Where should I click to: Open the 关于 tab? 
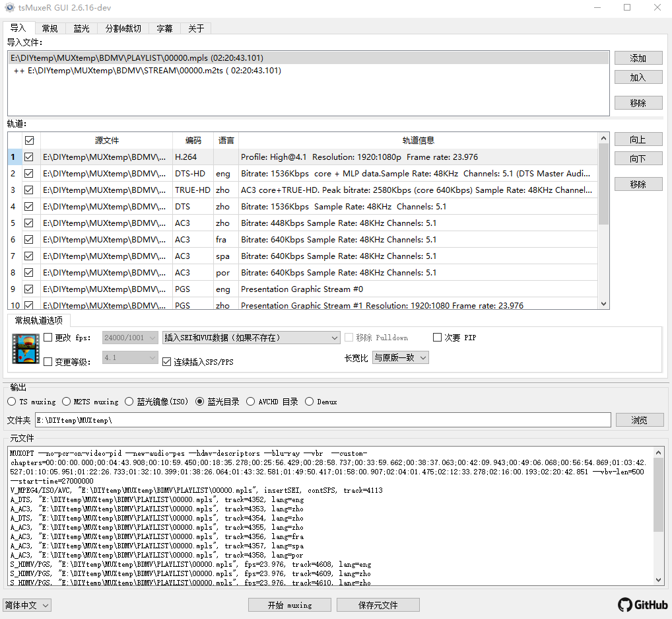tap(196, 28)
